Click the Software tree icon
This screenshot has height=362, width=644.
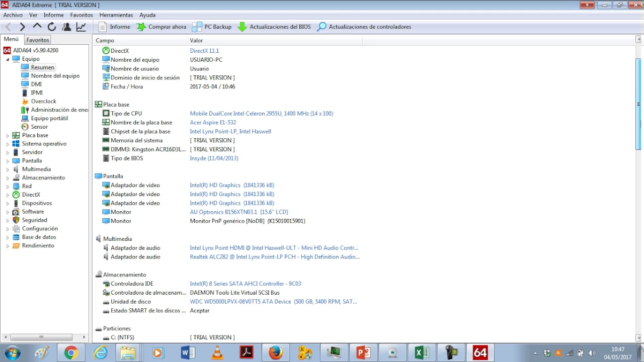(16, 212)
